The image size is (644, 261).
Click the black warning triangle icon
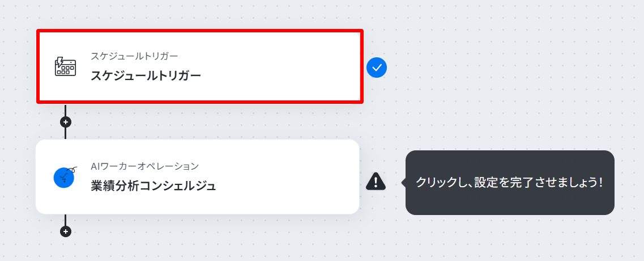[x=376, y=181]
